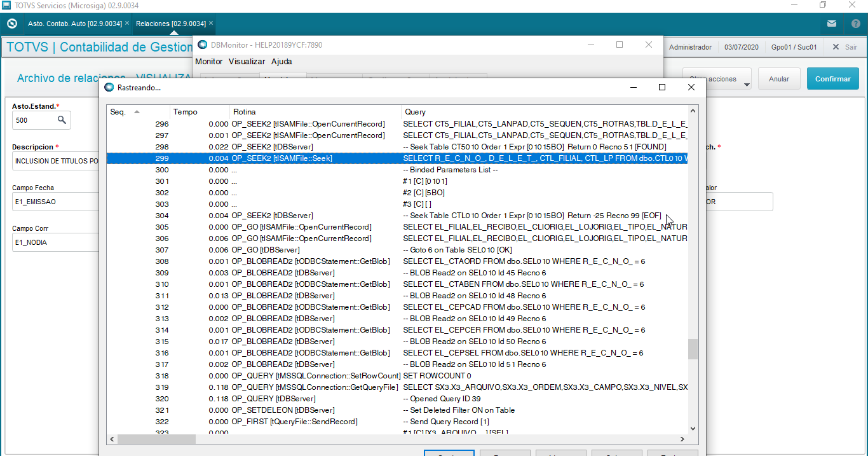Click the Campo Corr field with E1_NODIA
The image size is (868, 456).
(x=55, y=242)
